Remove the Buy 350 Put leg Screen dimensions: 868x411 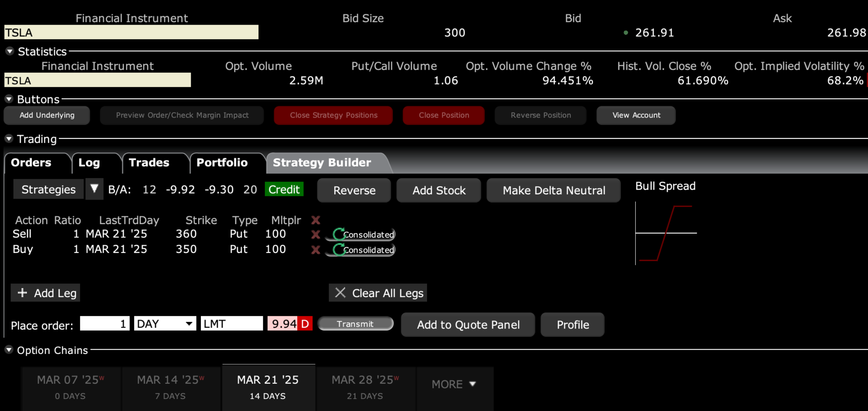click(315, 250)
